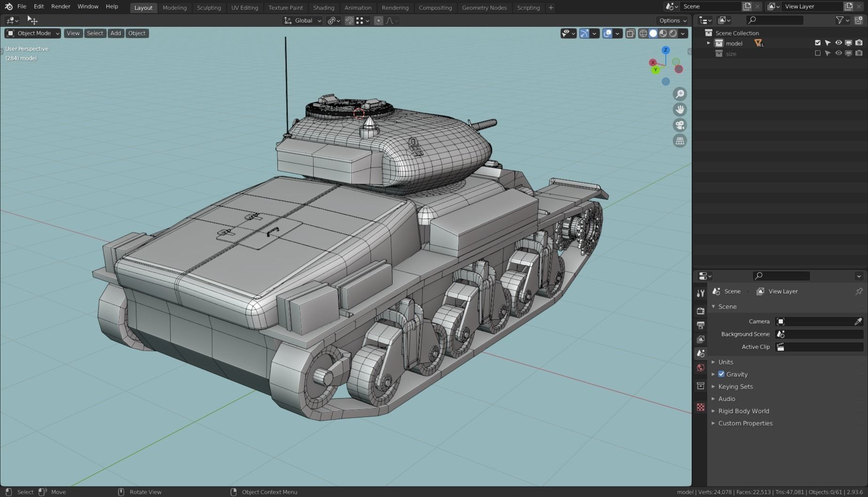Open the snapping options dropdown

click(363, 21)
